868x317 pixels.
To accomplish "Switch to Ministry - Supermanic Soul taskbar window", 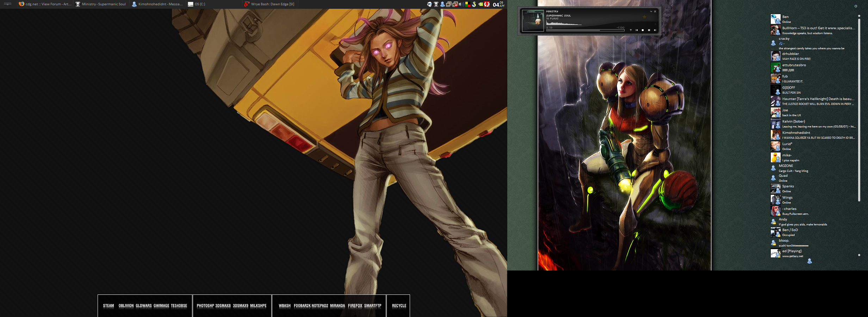I will coord(101,4).
